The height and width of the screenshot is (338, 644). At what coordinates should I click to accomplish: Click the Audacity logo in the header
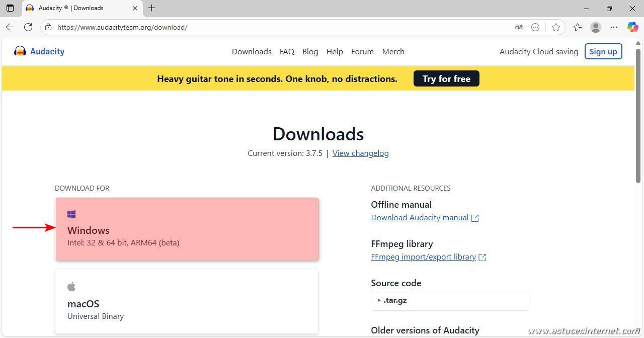[39, 51]
